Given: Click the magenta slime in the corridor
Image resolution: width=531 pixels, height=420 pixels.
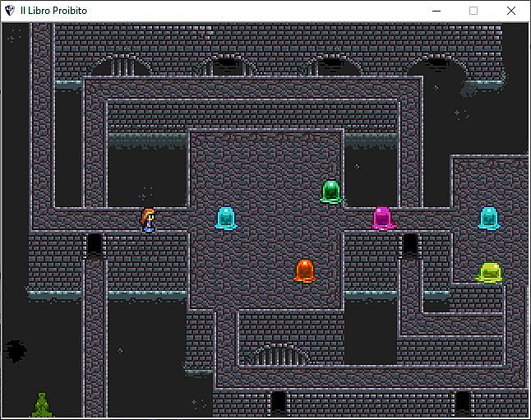Looking at the screenshot, I should (383, 219).
